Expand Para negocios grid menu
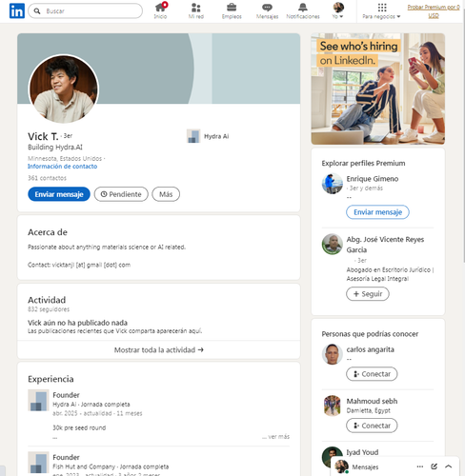Screen dimensions: 465x476 [381, 11]
